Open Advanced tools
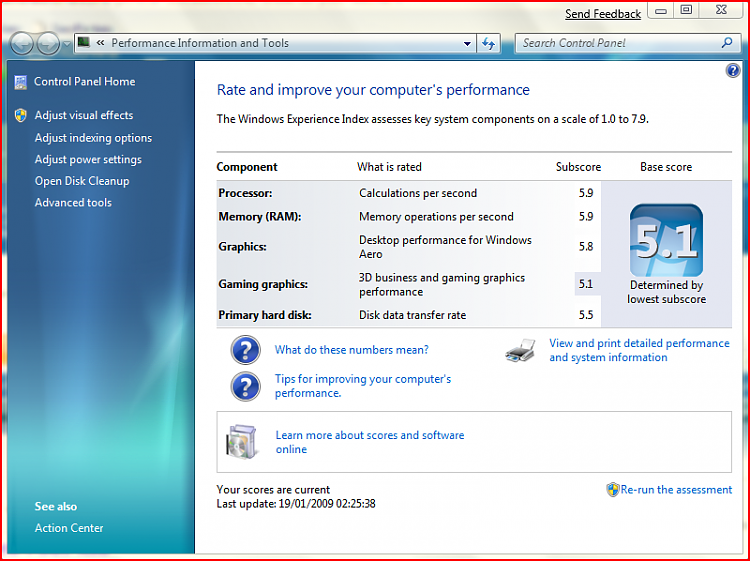The height and width of the screenshot is (561, 750). pos(73,202)
